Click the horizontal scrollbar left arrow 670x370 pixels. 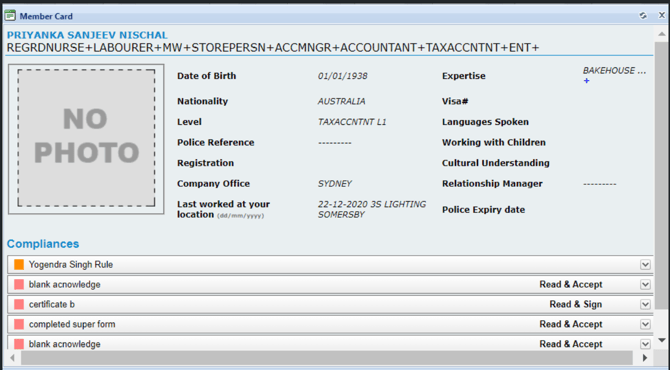[x=12, y=358]
